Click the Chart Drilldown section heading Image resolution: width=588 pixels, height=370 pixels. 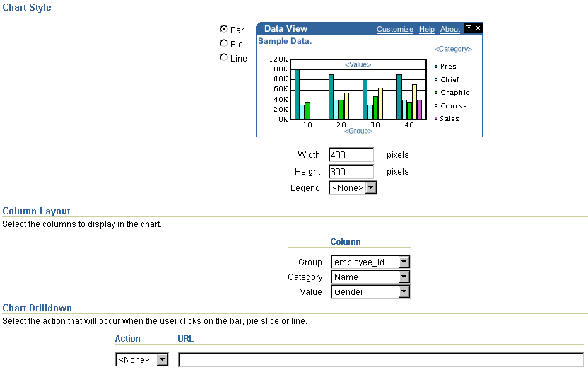point(37,308)
